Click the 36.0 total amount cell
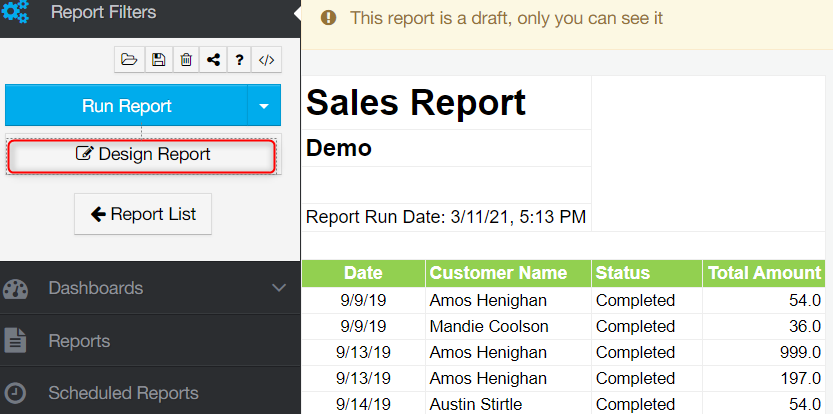Viewport: 833px width, 414px height. [764, 326]
